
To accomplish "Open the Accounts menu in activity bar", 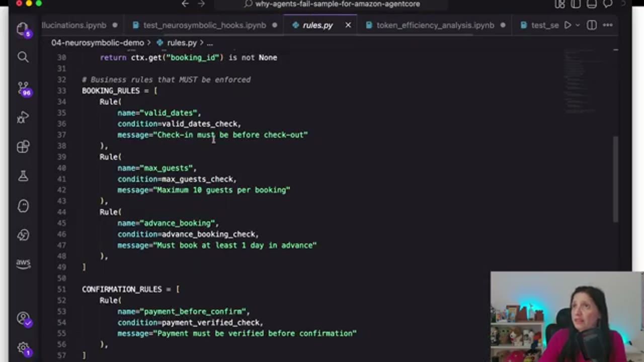I will (x=23, y=319).
